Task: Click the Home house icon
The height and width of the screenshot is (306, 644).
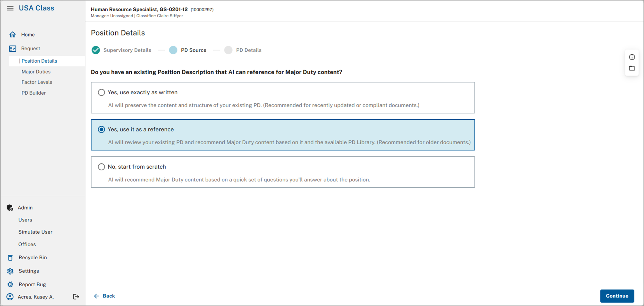Action: click(13, 35)
